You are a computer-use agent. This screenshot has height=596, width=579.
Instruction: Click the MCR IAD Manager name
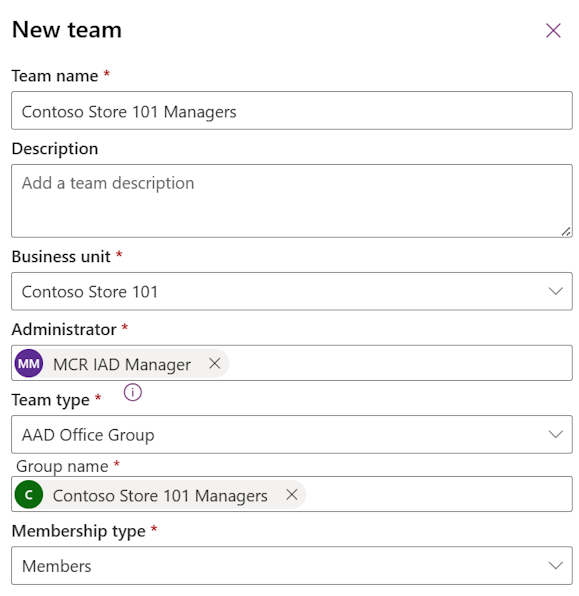pyautogui.click(x=122, y=364)
